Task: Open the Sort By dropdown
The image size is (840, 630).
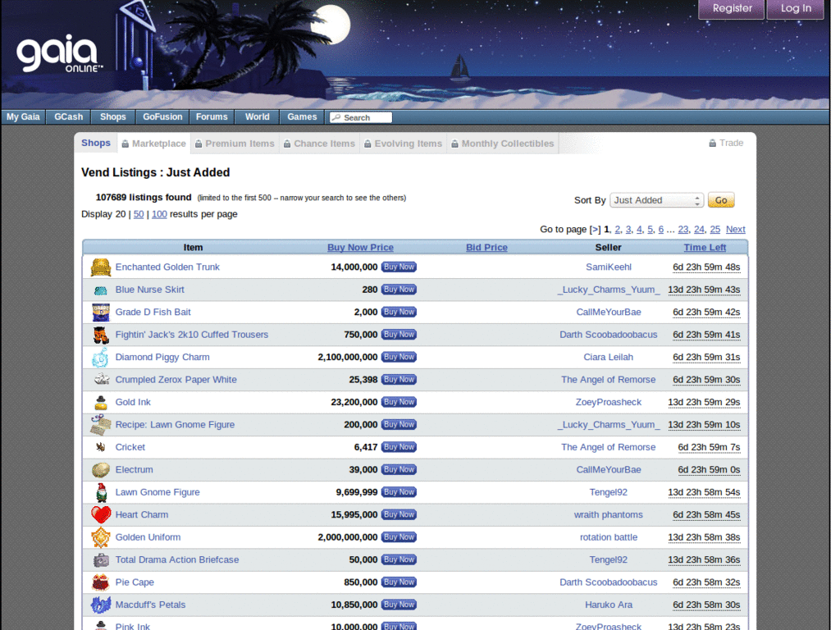Action: pos(656,200)
